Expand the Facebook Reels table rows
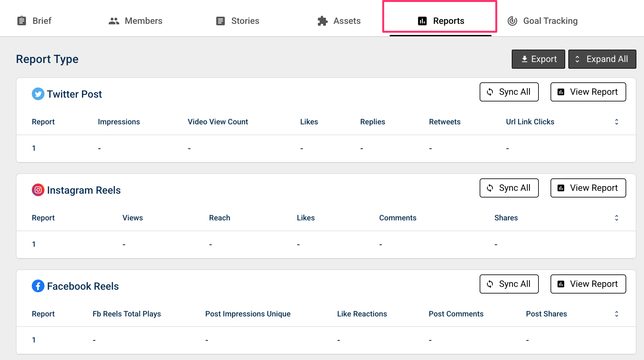The width and height of the screenshot is (644, 360). [616, 314]
